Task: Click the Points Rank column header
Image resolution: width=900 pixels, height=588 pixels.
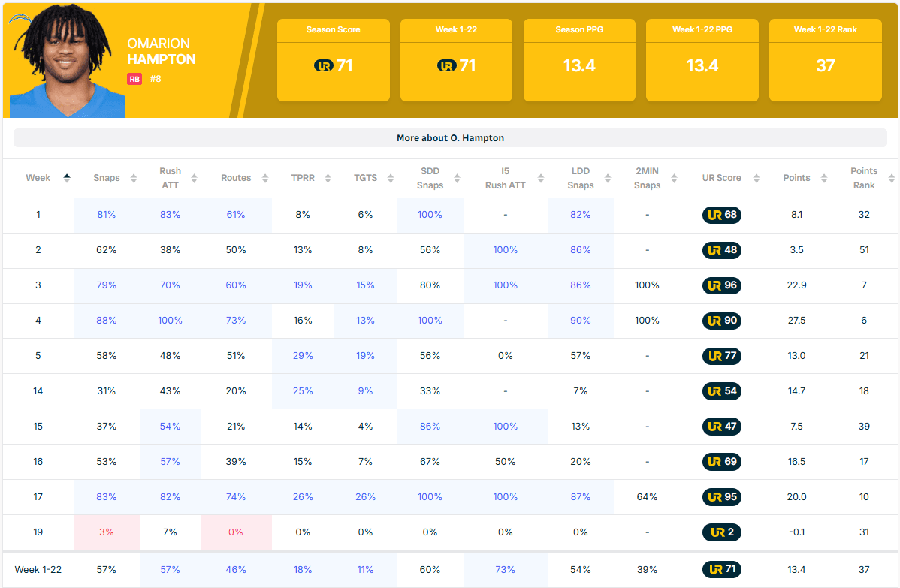Action: click(x=864, y=179)
